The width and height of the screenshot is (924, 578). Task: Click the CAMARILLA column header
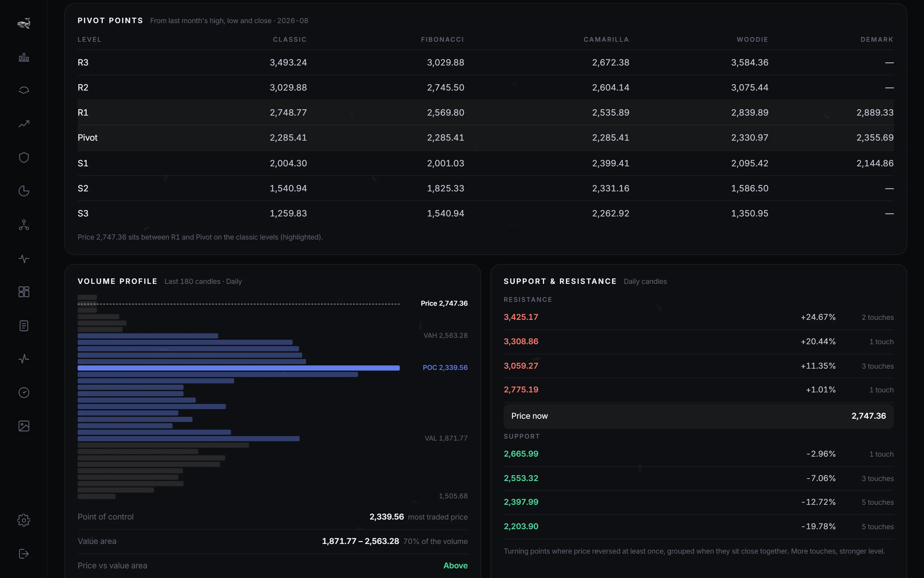[x=606, y=39]
